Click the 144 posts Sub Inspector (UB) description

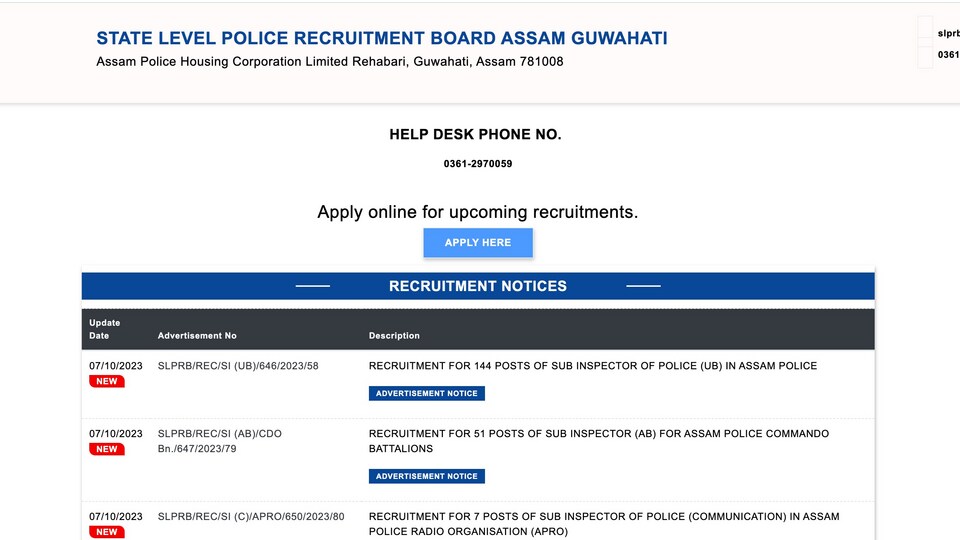coord(593,366)
